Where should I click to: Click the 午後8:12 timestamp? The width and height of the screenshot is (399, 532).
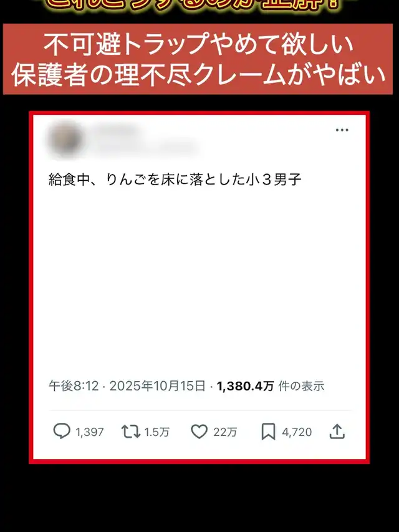pos(74,386)
